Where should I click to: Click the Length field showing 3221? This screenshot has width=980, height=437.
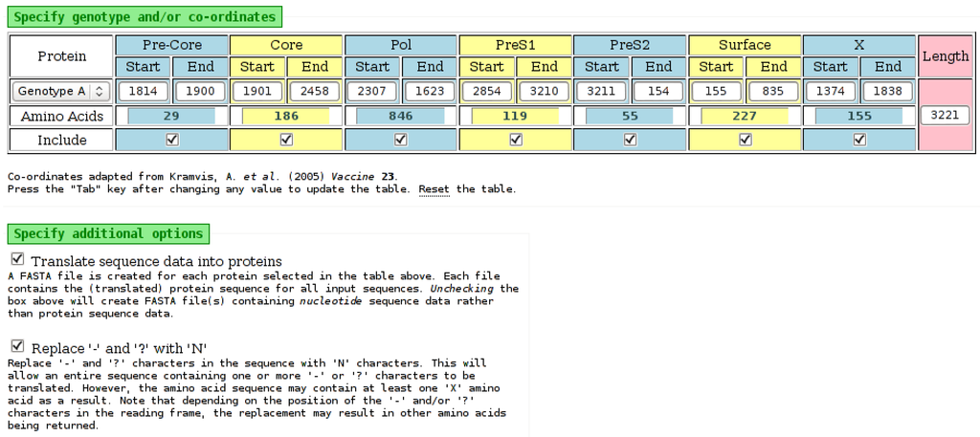[x=945, y=116]
